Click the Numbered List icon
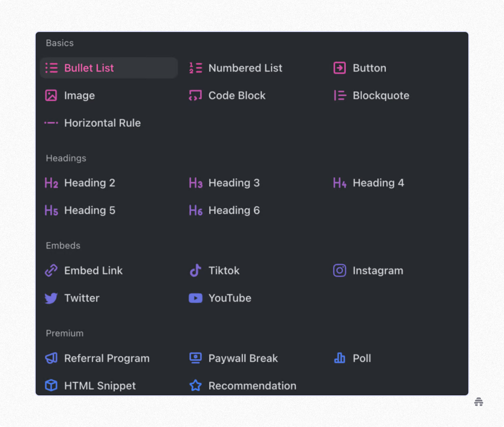The height and width of the screenshot is (427, 504). pyautogui.click(x=196, y=68)
